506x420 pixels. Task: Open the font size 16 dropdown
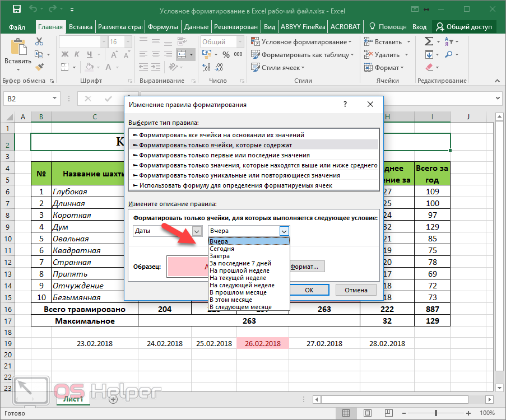click(x=128, y=41)
